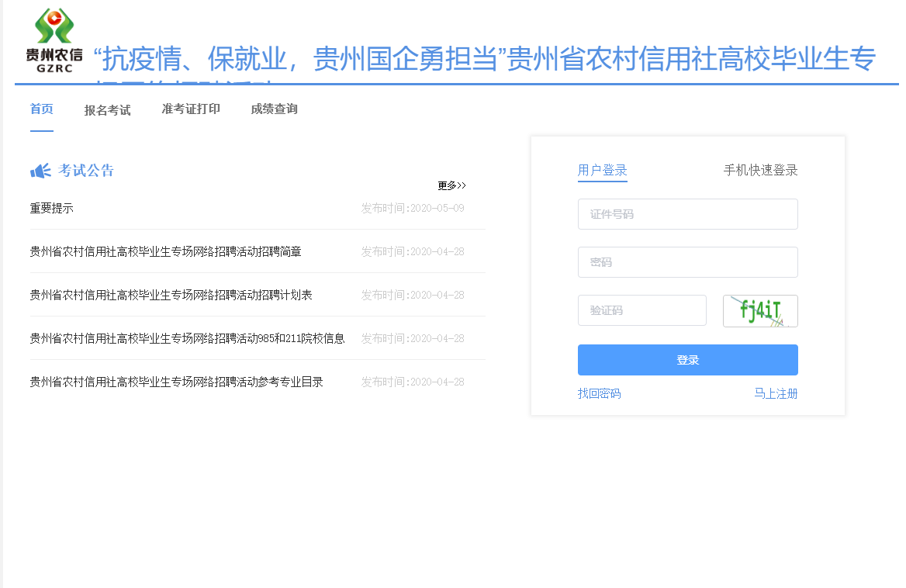
Task: Open the 招聘计划表 announcement
Action: point(171,295)
